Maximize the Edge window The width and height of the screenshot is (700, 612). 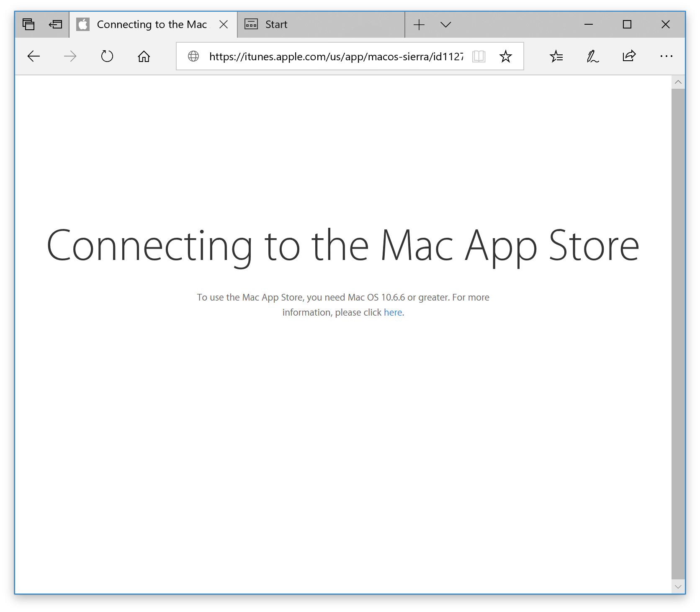click(627, 24)
